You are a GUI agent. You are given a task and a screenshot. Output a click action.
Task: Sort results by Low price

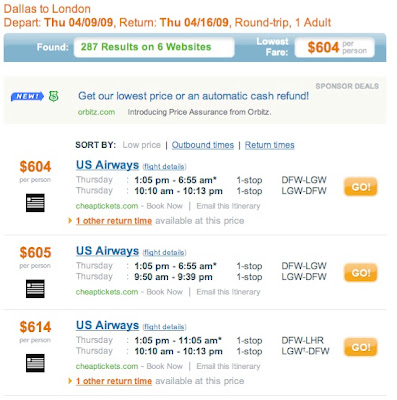[x=141, y=145]
